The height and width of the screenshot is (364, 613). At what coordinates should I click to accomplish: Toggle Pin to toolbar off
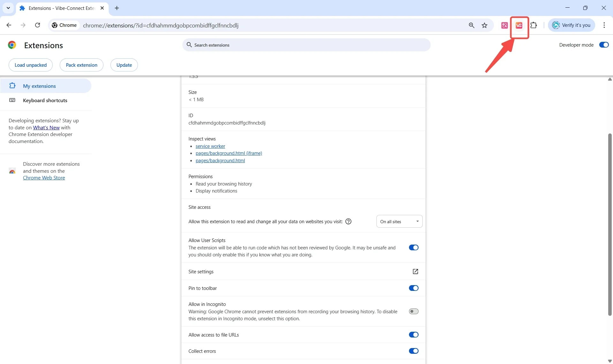[413, 288]
